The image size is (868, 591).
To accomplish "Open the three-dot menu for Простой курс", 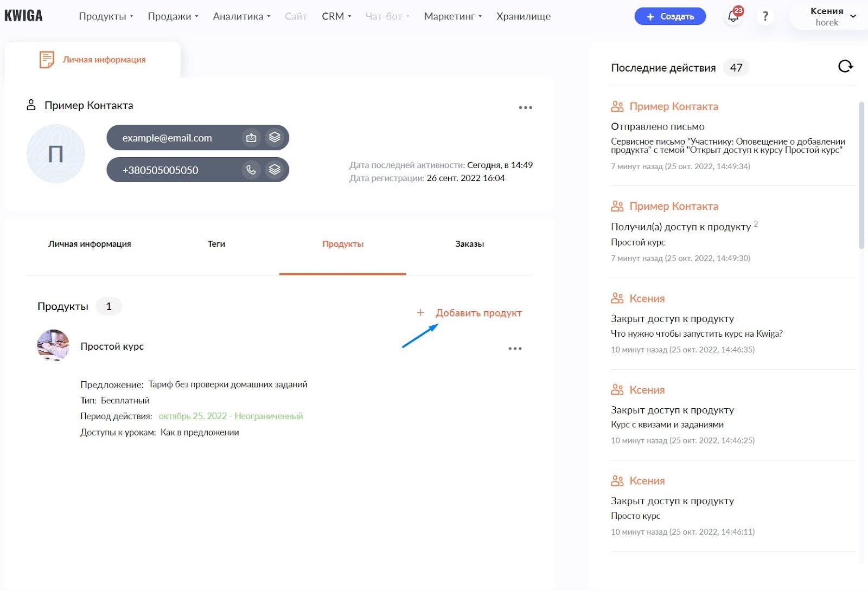I will point(515,349).
